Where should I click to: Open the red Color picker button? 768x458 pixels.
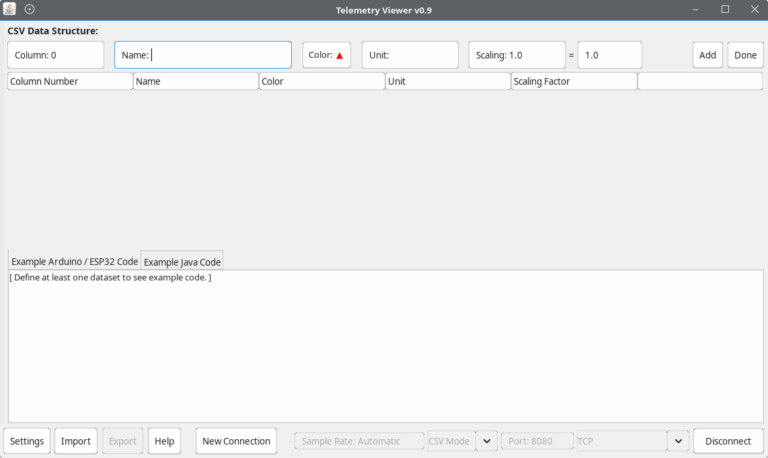tap(326, 55)
